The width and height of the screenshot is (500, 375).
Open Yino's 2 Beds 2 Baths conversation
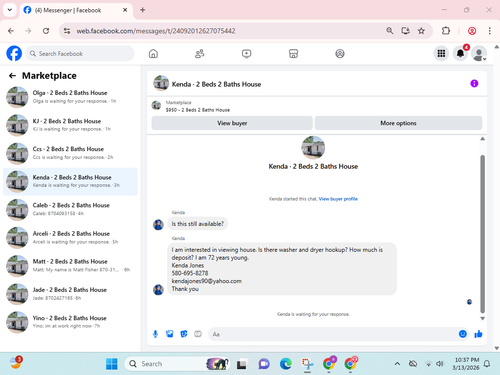(x=70, y=322)
